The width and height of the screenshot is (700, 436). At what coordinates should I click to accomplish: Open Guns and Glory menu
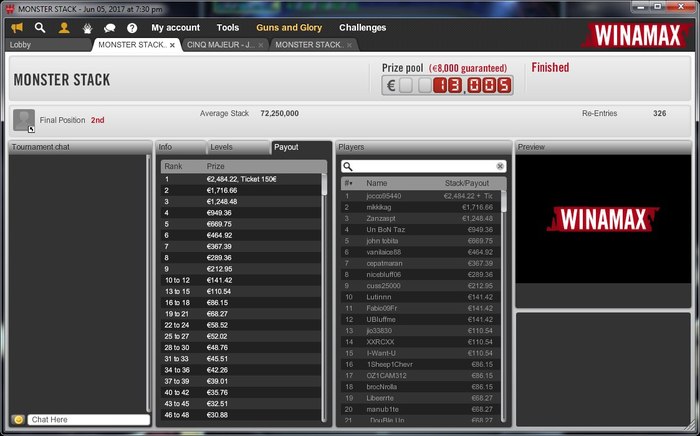pyautogui.click(x=289, y=28)
